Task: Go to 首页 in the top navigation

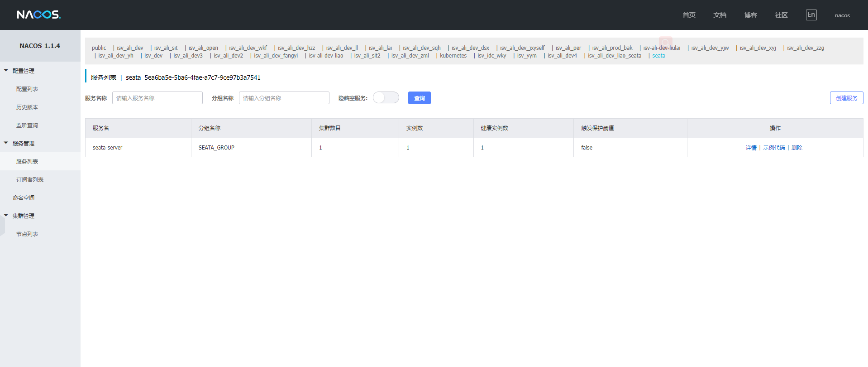Action: [689, 15]
